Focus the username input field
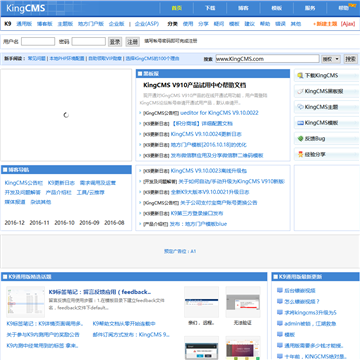Viewport: 360px width, 360px height. (38, 42)
